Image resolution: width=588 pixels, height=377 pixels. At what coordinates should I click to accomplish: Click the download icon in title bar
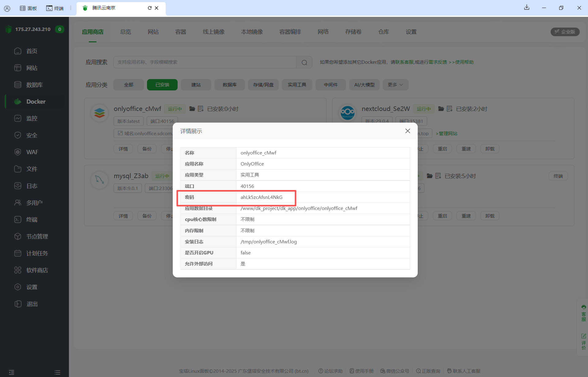[526, 8]
